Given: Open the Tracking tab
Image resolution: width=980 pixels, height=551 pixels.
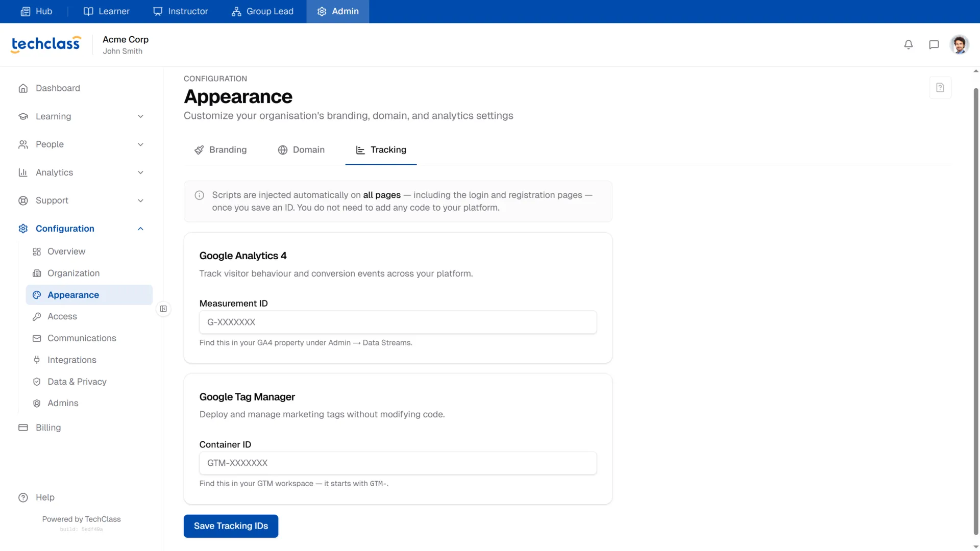Looking at the screenshot, I should point(381,150).
